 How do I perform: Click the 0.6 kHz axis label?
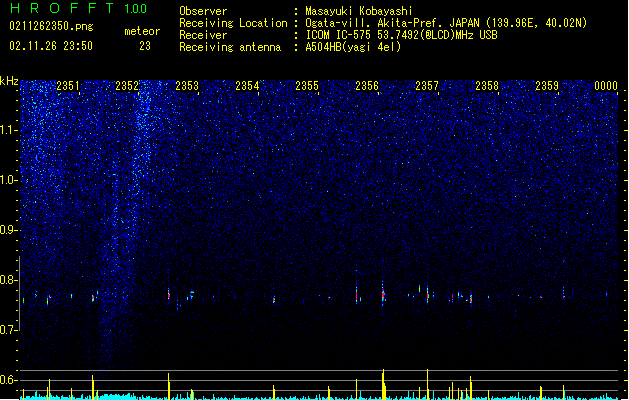(8, 380)
